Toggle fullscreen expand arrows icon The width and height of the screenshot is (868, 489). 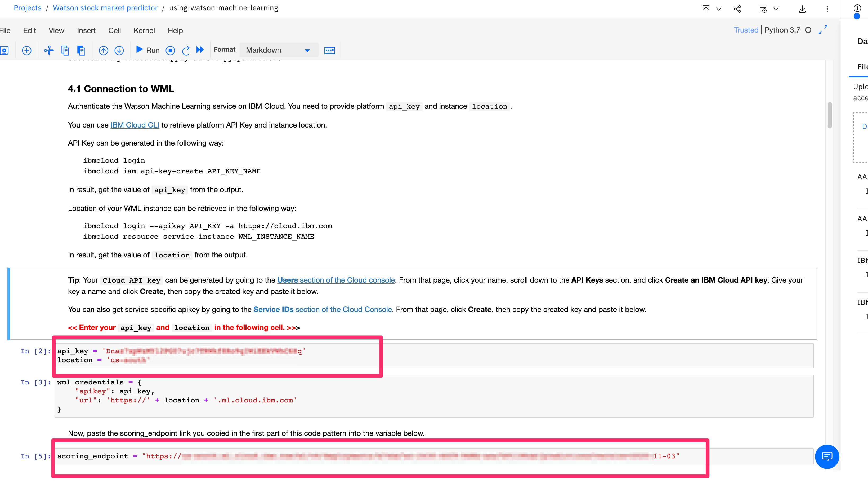coord(823,30)
